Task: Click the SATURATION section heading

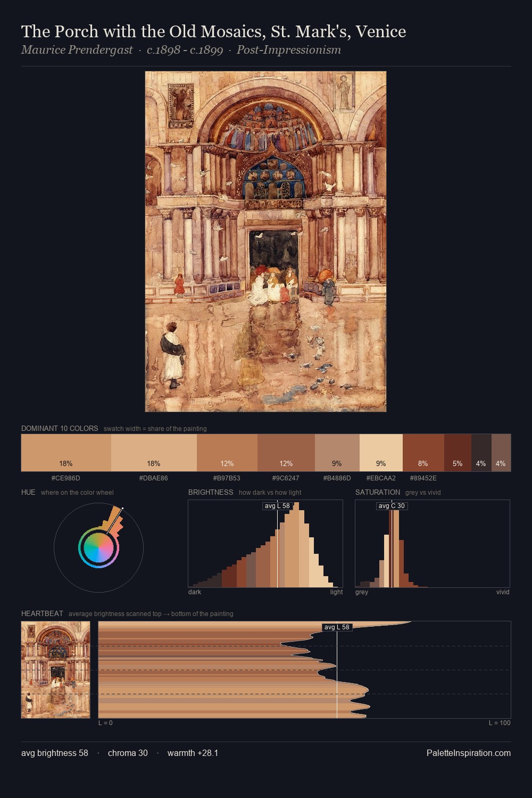Action: point(378,492)
